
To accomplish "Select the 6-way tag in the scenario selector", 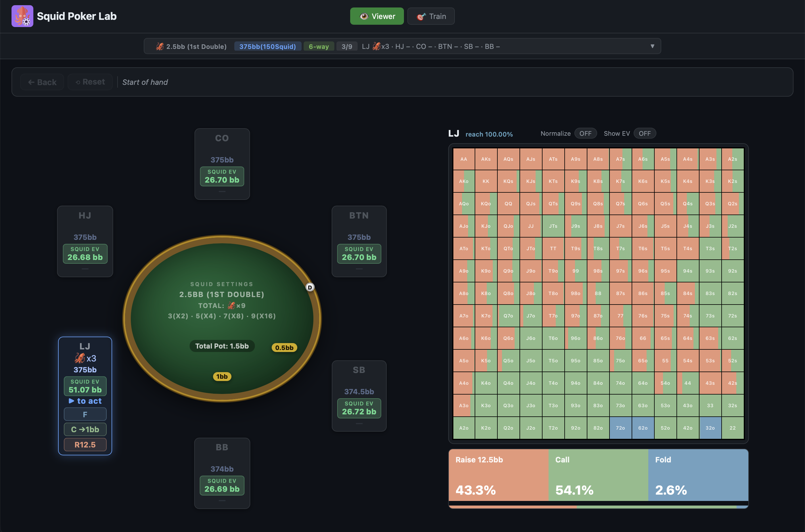I will (319, 47).
